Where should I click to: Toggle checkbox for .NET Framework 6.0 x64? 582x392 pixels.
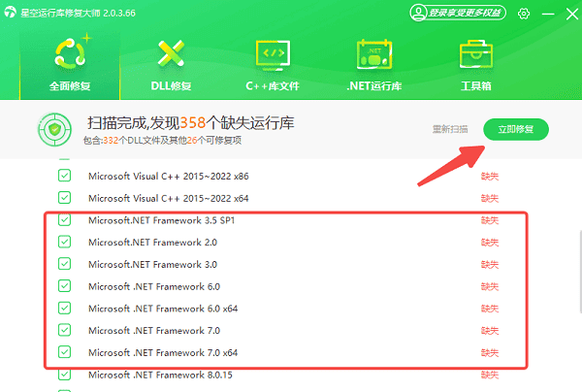65,309
